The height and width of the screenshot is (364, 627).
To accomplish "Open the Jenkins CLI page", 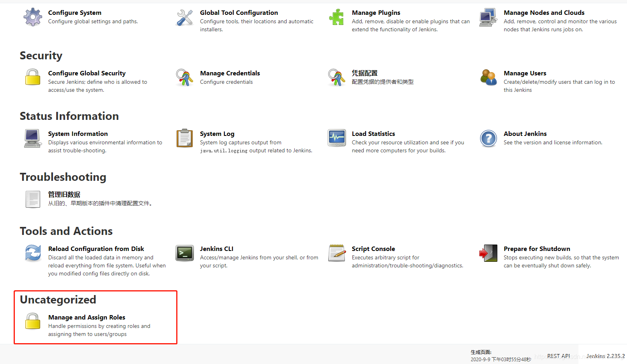I will coord(216,249).
